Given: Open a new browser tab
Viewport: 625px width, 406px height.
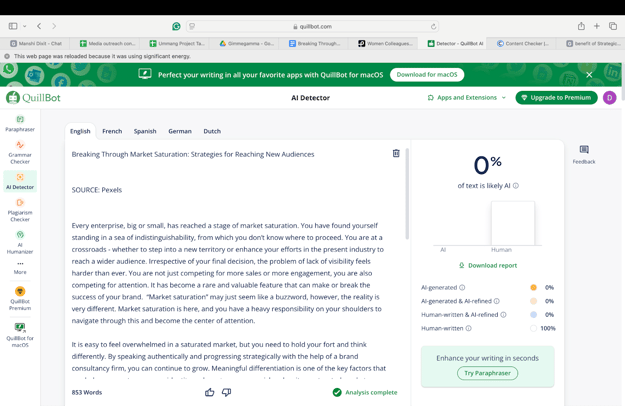Looking at the screenshot, I should 597,26.
